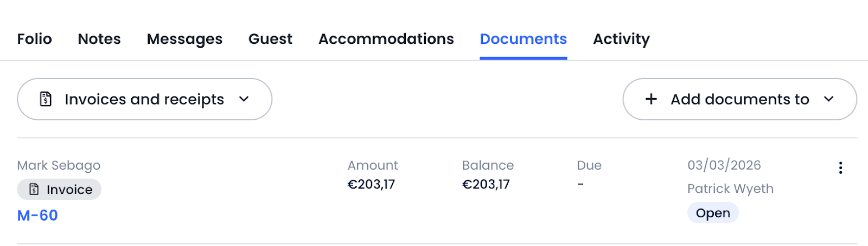Image resolution: width=868 pixels, height=246 pixels.
Task: Click the invoice icon in the filter dropdown
Action: 46,99
